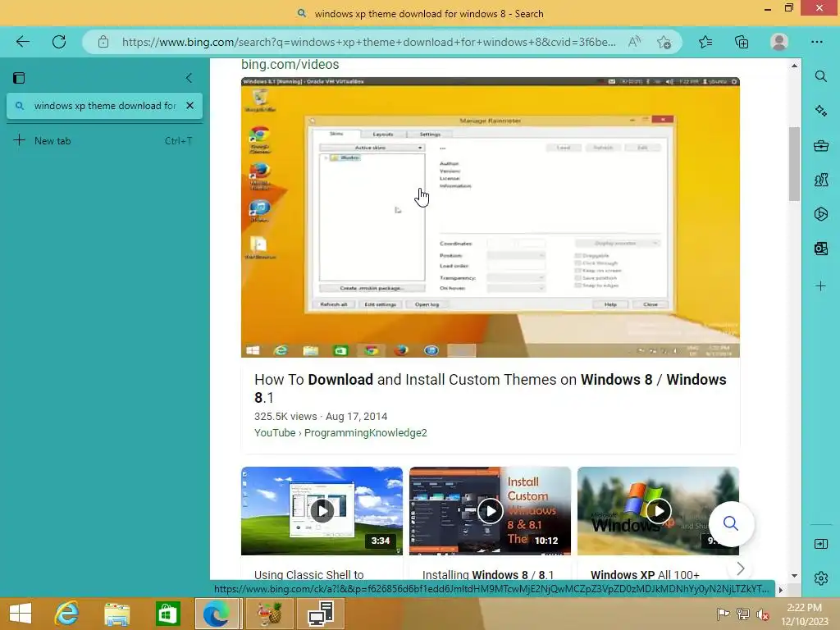
Task: Play the Windows XP All 100+ video
Action: point(659,510)
